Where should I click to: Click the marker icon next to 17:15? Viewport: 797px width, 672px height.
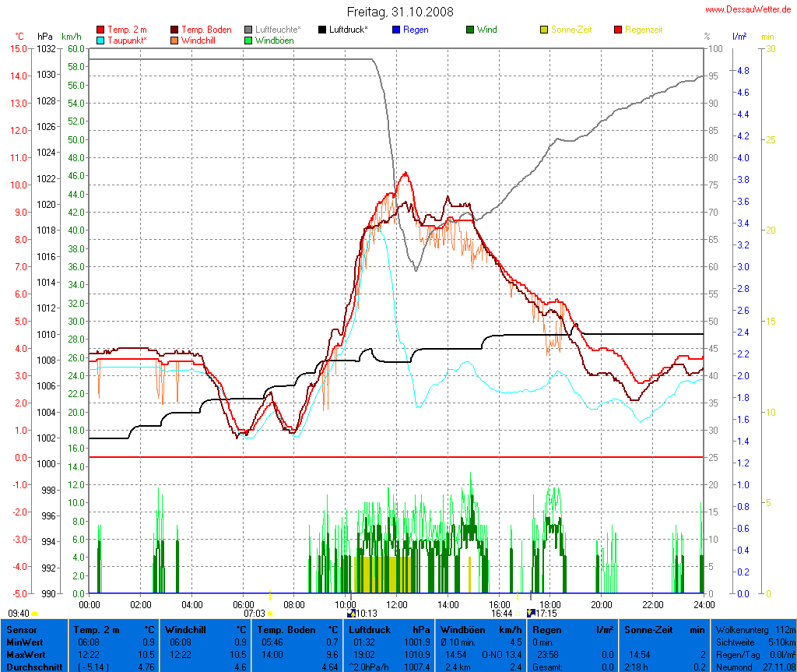tap(531, 614)
